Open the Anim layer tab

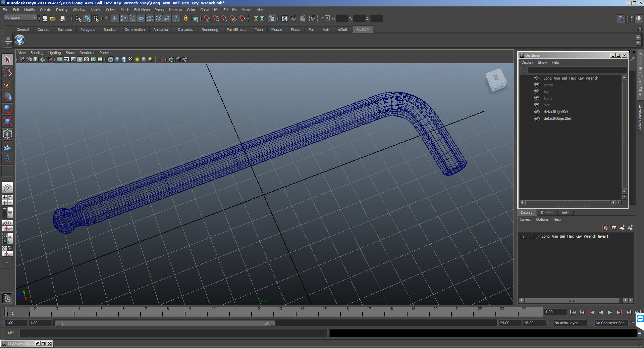(x=566, y=213)
